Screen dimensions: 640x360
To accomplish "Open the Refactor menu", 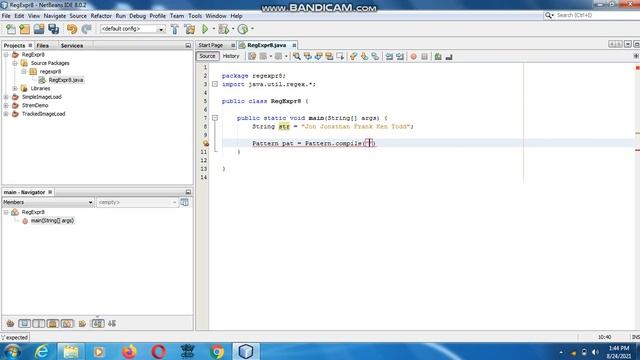I will 101,16.
